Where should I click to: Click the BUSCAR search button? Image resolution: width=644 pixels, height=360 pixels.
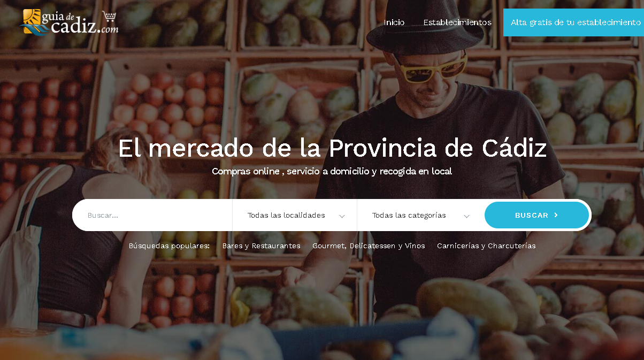(536, 215)
